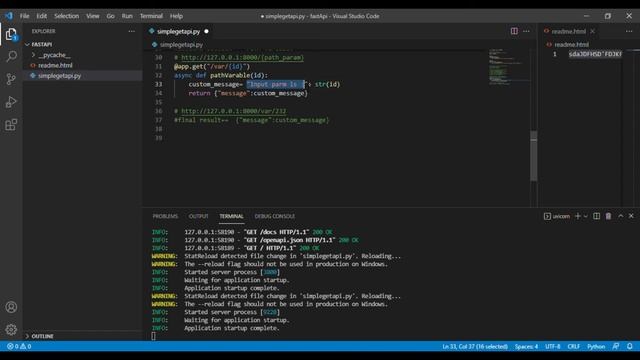Kill the terminal with trash icon
Viewport: 640px width, 360px height.
pos(609,216)
